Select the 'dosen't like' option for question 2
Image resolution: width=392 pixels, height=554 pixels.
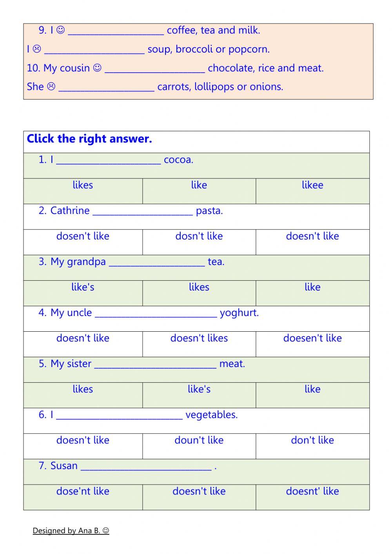point(83,236)
